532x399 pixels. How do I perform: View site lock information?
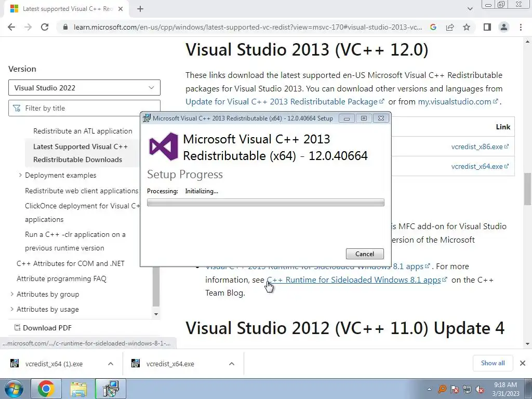(x=65, y=27)
